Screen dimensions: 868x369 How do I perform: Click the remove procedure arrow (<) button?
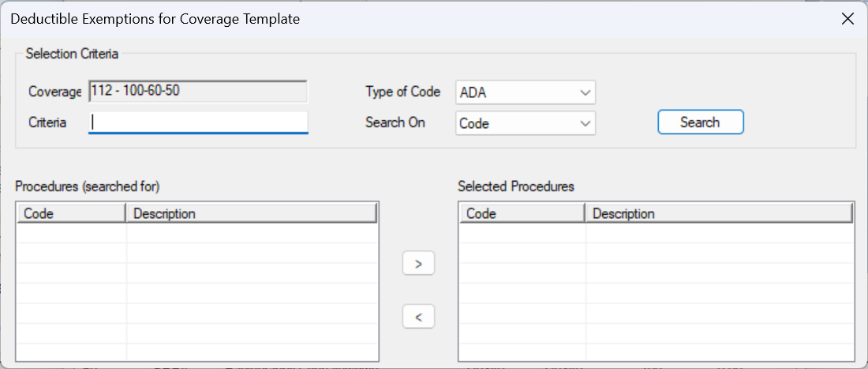coord(418,317)
